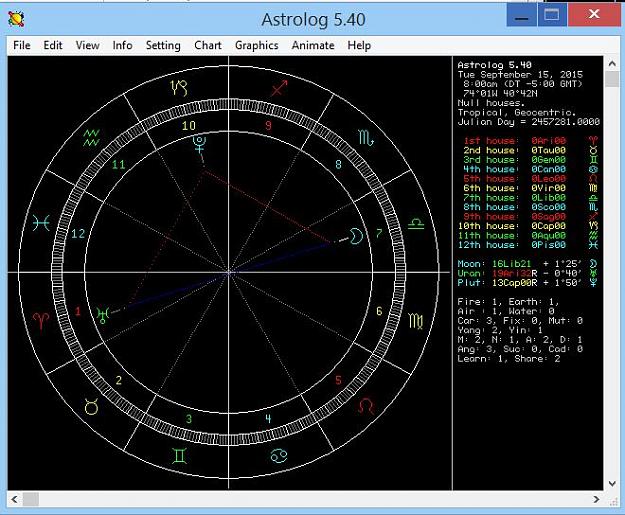Click the Aquarius glyph on the chart wheel
The height and width of the screenshot is (515, 625).
91,138
